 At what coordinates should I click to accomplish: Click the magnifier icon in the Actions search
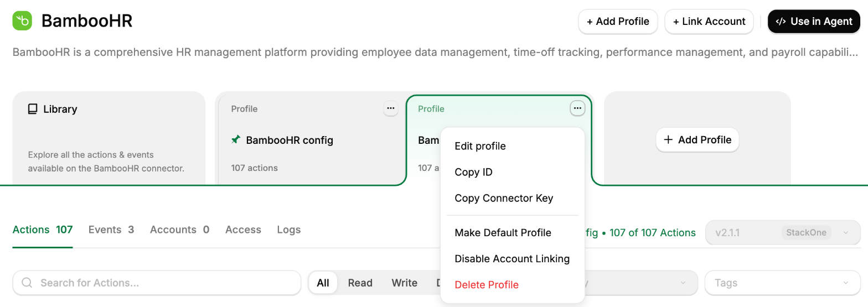tap(27, 283)
